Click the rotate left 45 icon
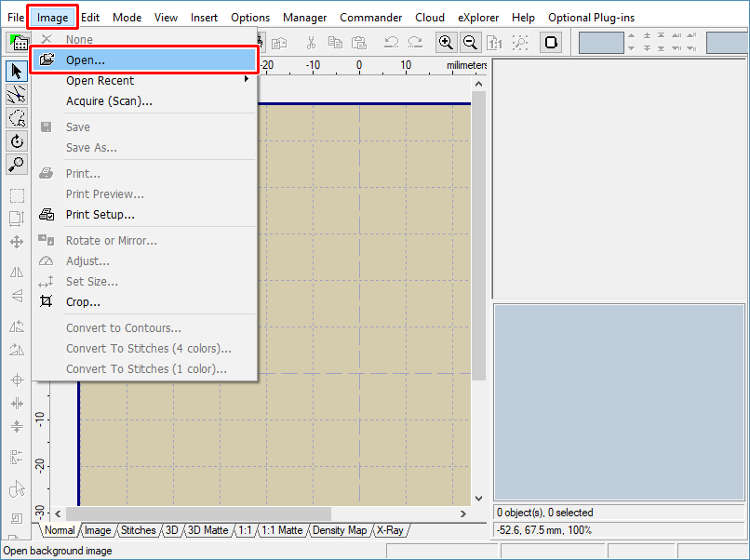Image resolution: width=750 pixels, height=560 pixels. [x=17, y=327]
